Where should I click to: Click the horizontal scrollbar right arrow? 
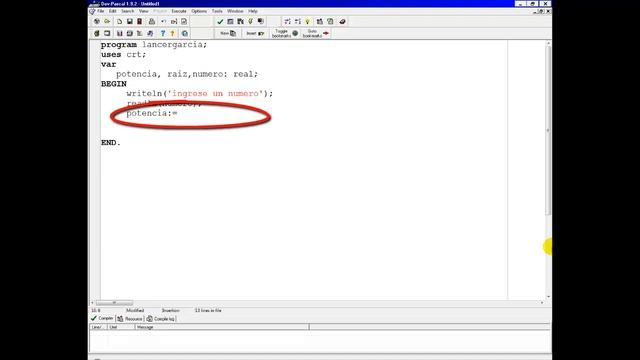click(x=542, y=302)
